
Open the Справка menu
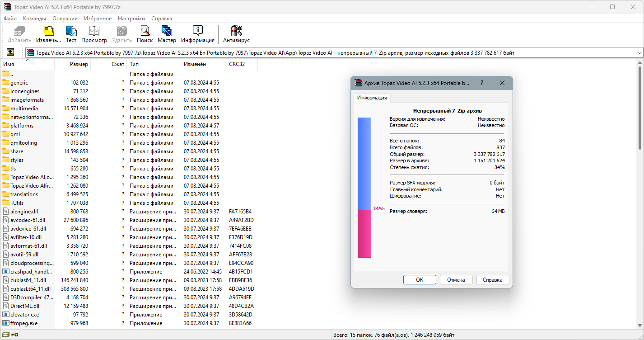pos(162,19)
